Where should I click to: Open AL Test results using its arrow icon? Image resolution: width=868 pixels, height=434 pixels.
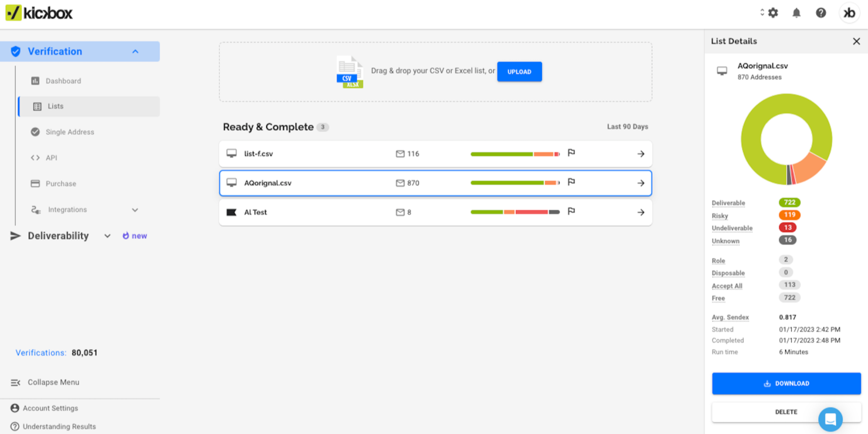tap(640, 212)
